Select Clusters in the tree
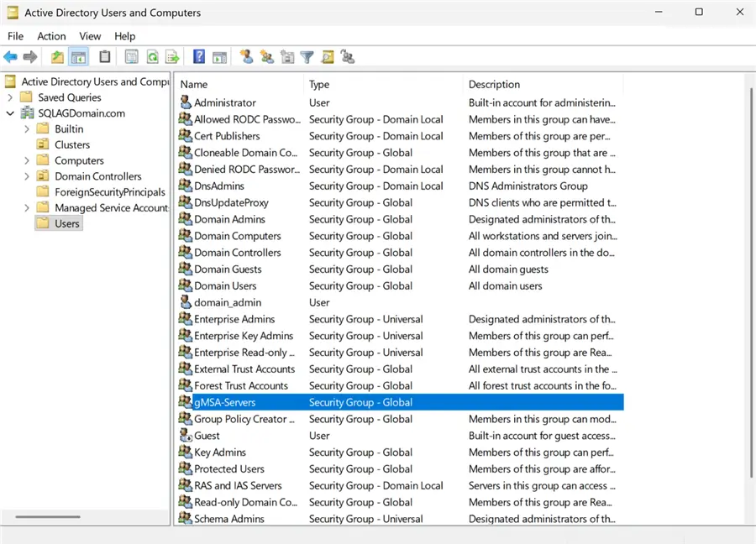 (72, 144)
